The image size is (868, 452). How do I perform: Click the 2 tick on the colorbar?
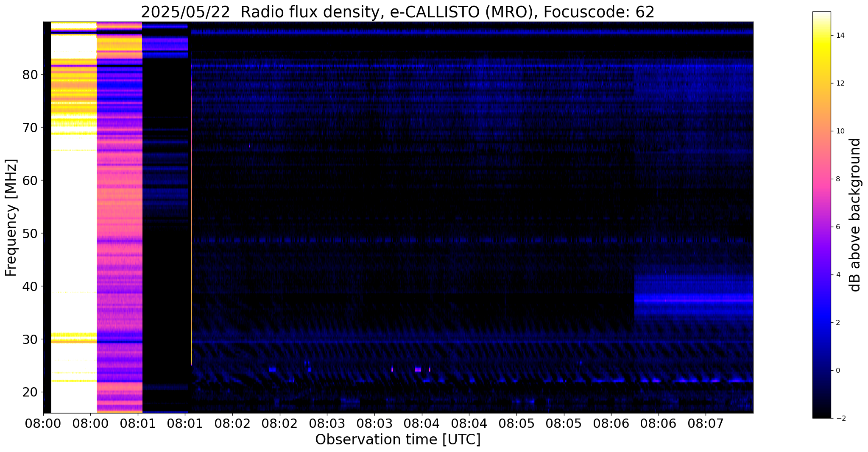[837, 323]
